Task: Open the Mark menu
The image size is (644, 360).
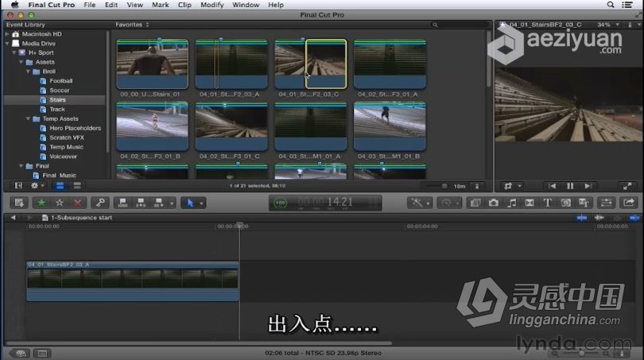Action: (160, 5)
